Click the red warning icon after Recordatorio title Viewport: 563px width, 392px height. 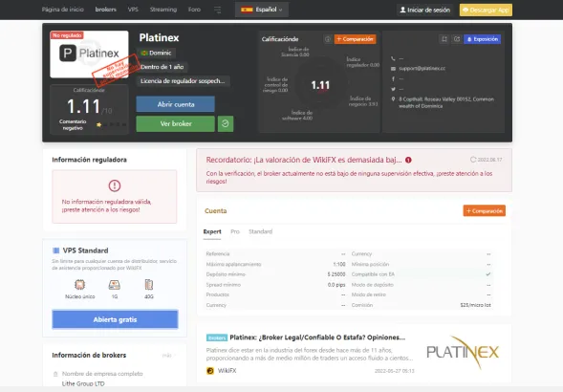(x=408, y=161)
